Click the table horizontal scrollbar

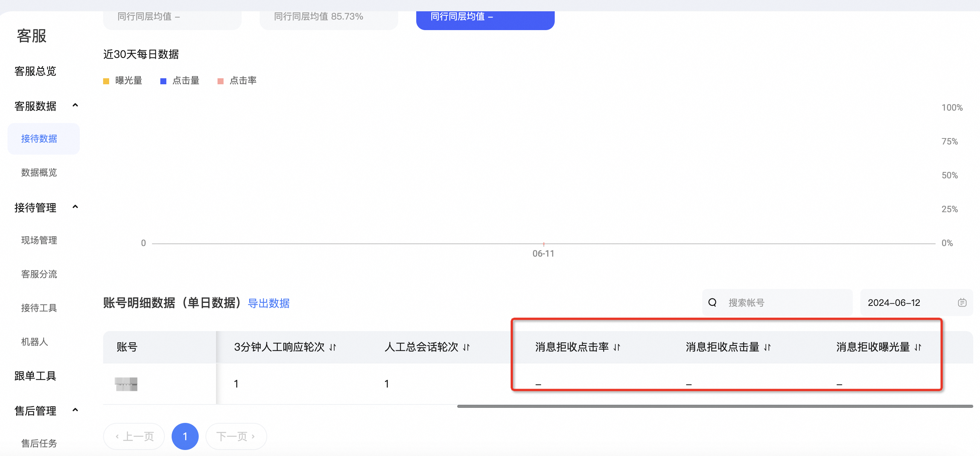(x=715, y=407)
